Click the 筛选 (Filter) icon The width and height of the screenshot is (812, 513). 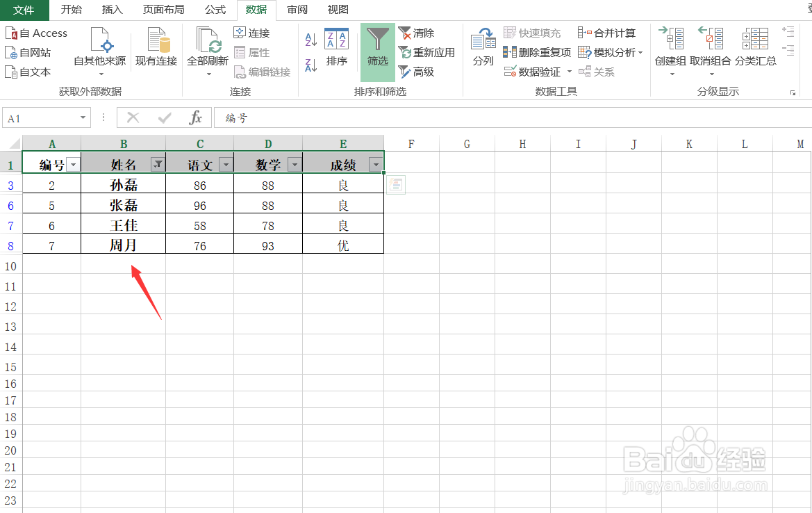click(377, 49)
